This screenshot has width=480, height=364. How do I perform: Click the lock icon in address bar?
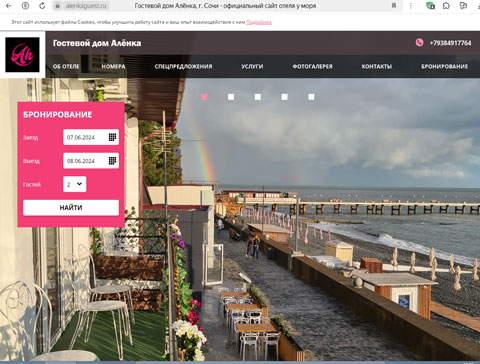point(57,6)
